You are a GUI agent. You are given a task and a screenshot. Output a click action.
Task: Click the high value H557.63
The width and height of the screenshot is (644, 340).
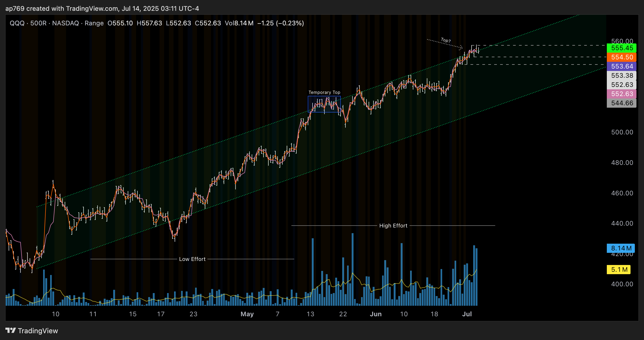tap(149, 23)
